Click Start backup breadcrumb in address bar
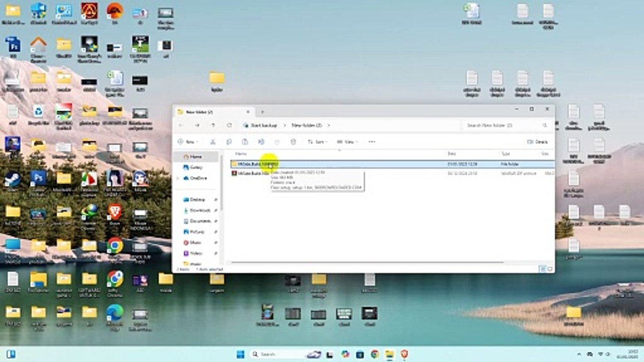The height and width of the screenshot is (362, 644). click(x=264, y=125)
